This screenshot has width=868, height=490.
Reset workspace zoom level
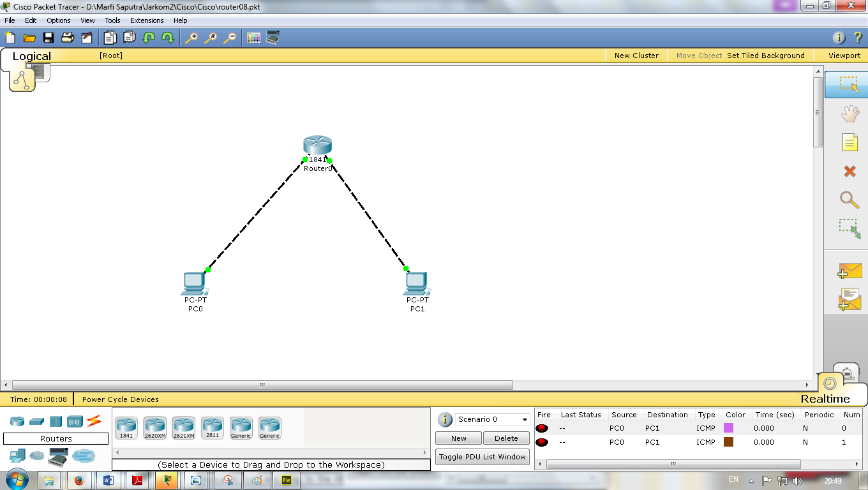[x=210, y=38]
